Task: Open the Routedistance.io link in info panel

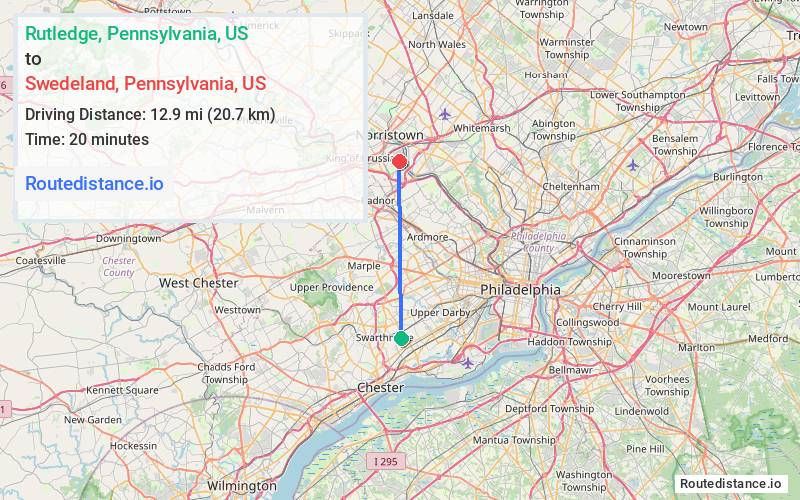Action: click(94, 183)
